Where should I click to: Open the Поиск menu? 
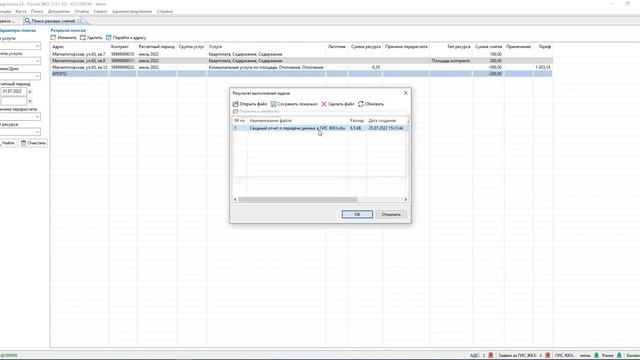(x=37, y=11)
